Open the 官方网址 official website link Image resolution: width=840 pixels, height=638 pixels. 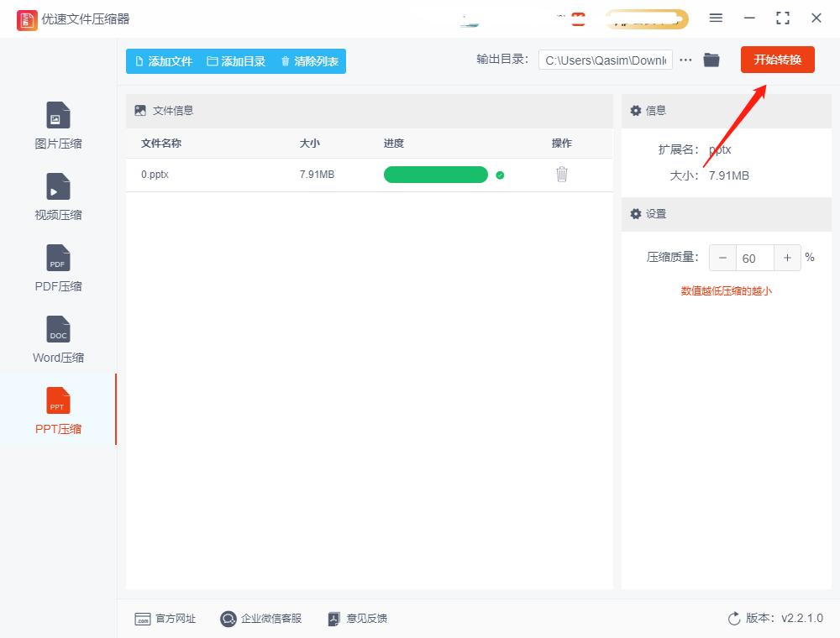pyautogui.click(x=165, y=619)
